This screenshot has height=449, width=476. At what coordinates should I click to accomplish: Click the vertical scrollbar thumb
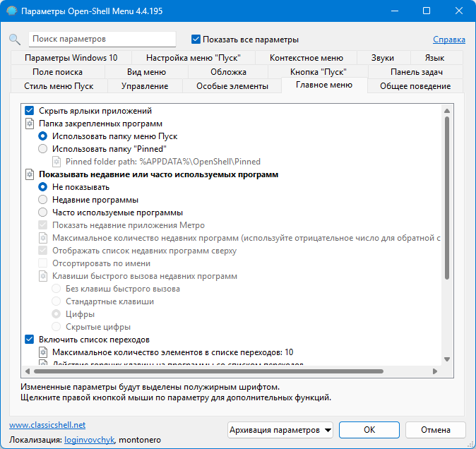tap(447, 198)
